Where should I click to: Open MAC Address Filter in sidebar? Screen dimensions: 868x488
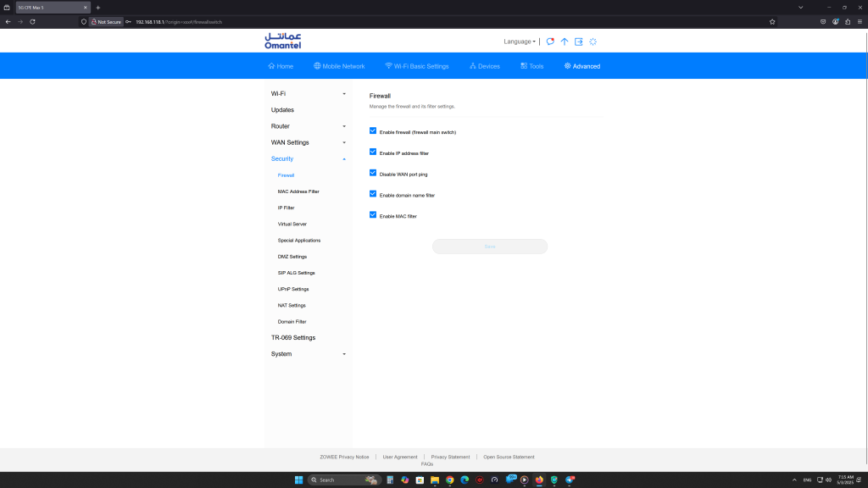pos(298,191)
